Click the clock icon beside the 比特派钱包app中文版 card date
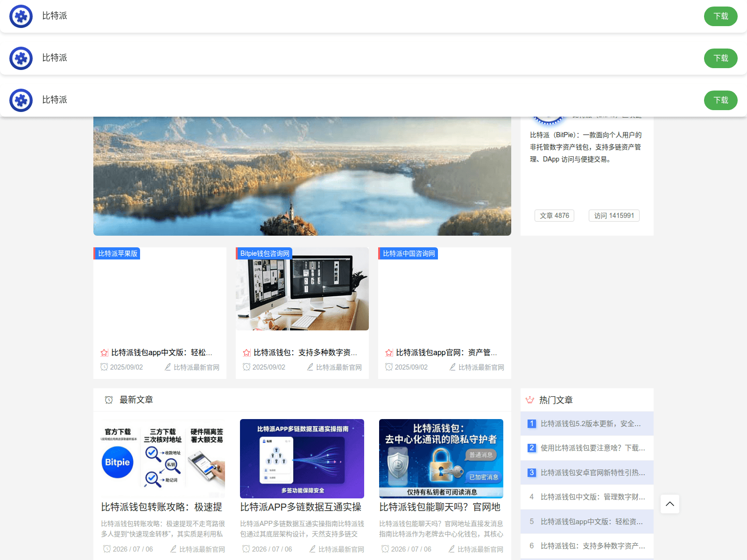Screen dimensions: 747x560 [x=104, y=367]
